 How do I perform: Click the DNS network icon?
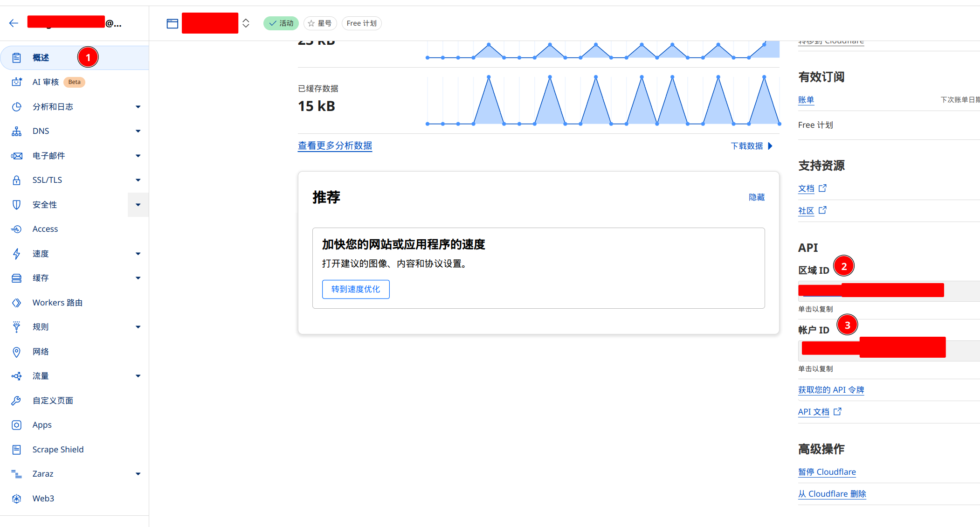(x=17, y=131)
